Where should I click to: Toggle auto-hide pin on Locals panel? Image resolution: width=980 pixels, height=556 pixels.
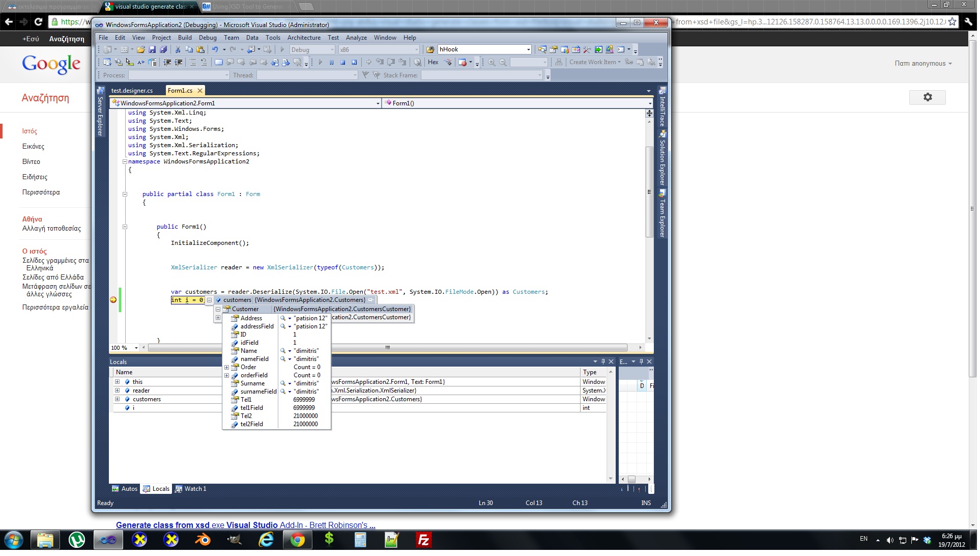603,362
